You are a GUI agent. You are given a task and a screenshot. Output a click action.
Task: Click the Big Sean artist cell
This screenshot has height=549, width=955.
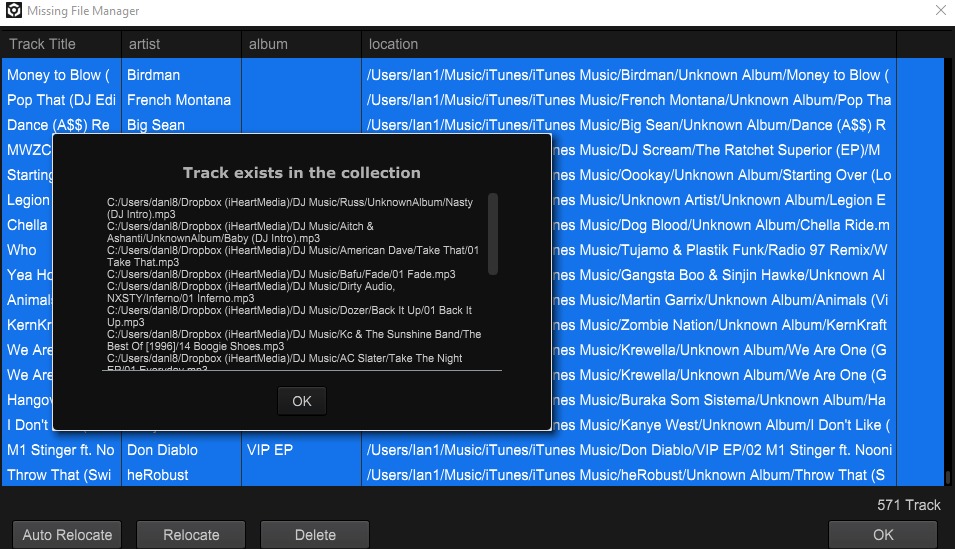click(156, 125)
